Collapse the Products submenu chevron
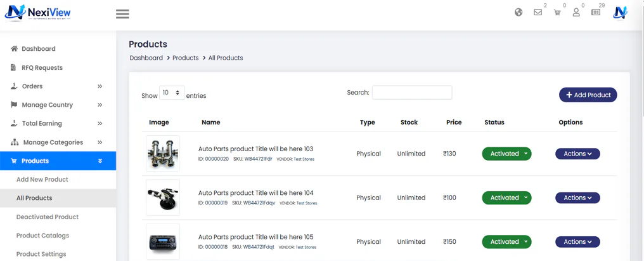 click(x=100, y=161)
